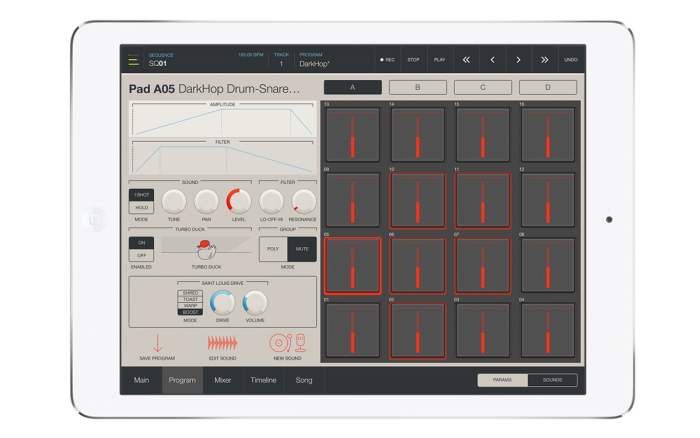Select POLY group mode
Screen dimensions: 700x438
[273, 249]
